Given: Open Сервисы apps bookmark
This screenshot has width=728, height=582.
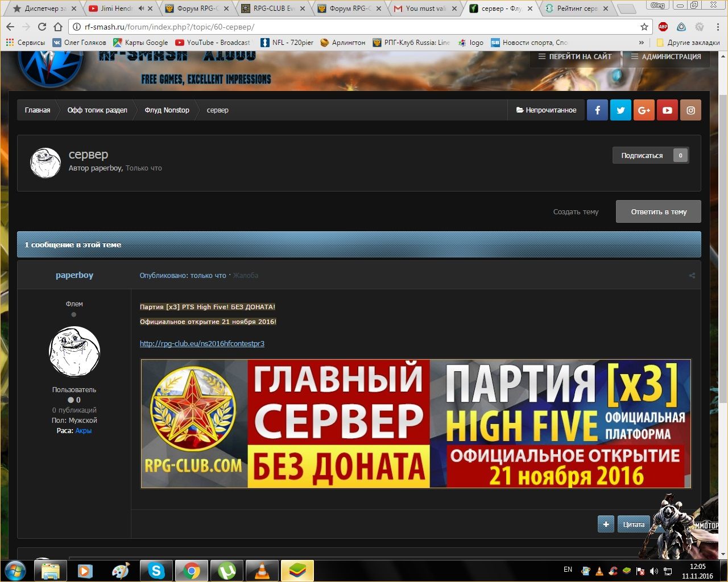Looking at the screenshot, I should pos(25,43).
